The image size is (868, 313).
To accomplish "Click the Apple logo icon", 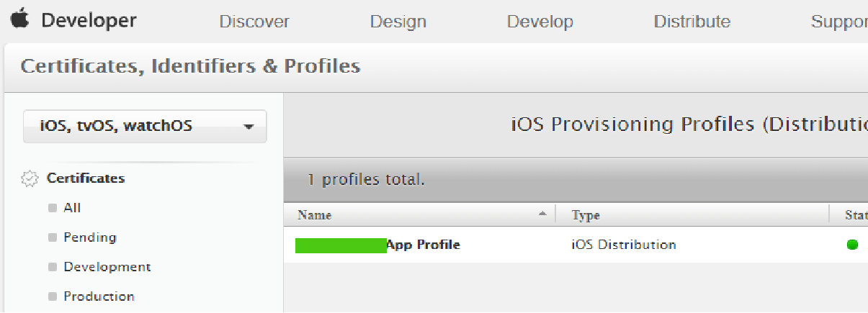I will 19,19.
